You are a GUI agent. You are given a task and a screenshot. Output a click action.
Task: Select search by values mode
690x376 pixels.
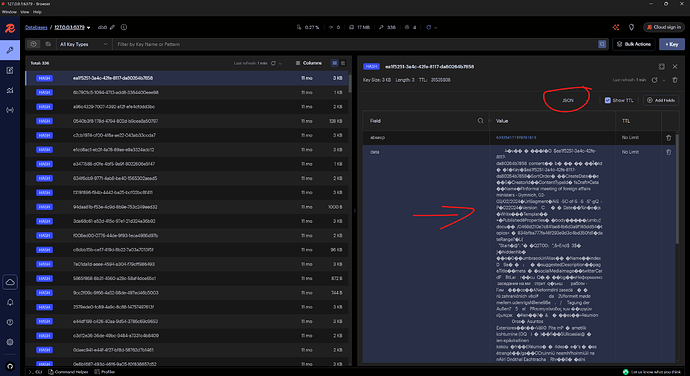click(x=48, y=44)
